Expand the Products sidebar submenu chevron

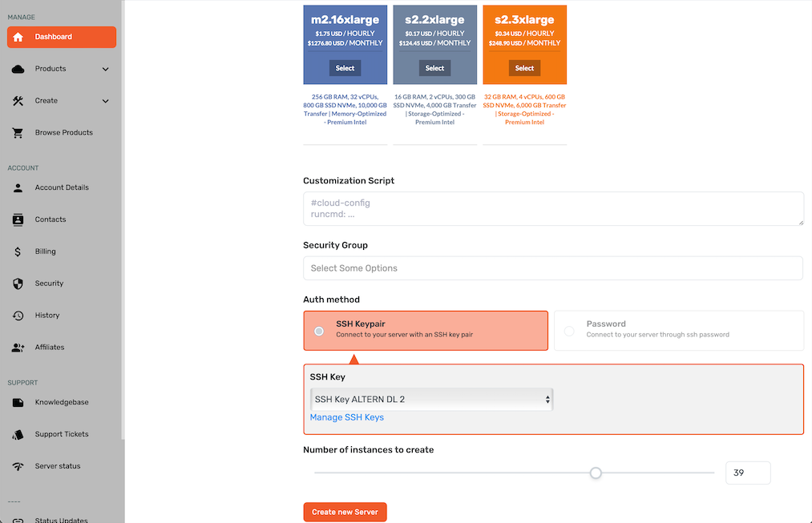pyautogui.click(x=106, y=69)
